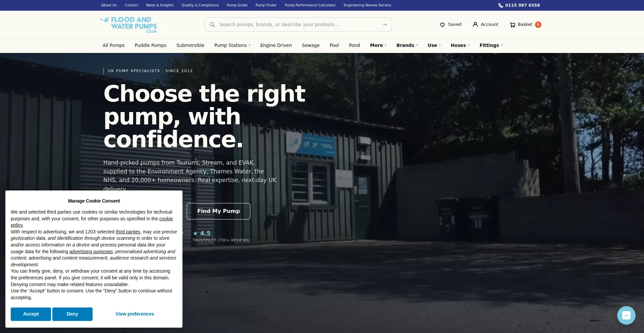Expand the Pump Stations dropdown

tap(232, 45)
